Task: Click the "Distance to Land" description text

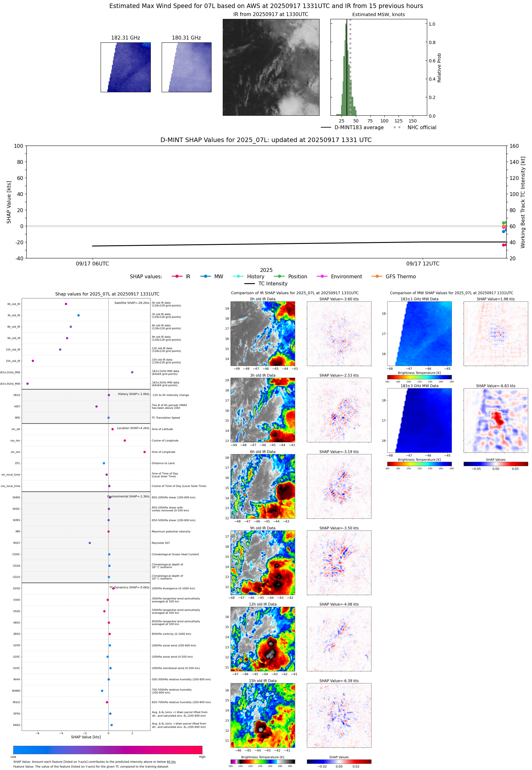Action: [163, 463]
